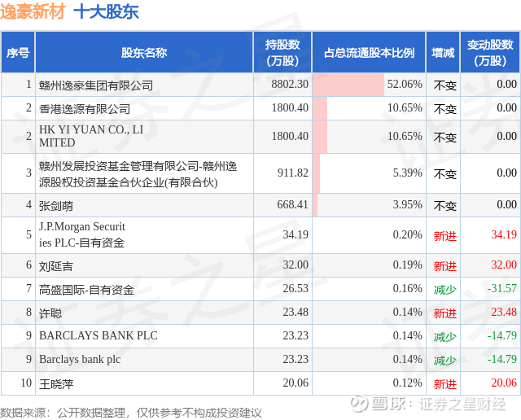Click shareholder HK YI YUAN CO., LIMITED
The width and height of the screenshot is (521, 420).
tap(91, 136)
